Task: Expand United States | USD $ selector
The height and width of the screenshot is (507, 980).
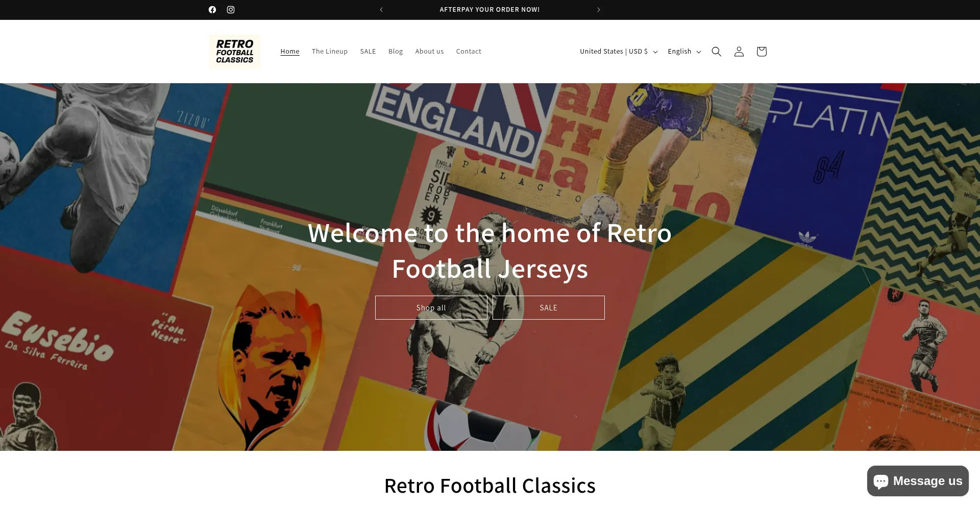Action: 619,52
